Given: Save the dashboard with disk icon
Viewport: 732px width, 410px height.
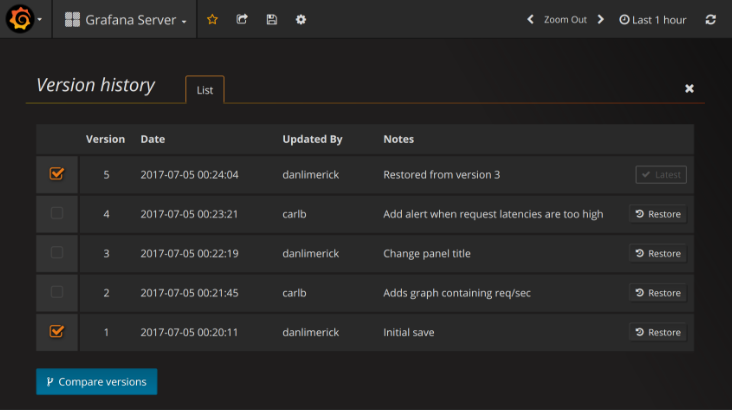Looking at the screenshot, I should coord(271,19).
